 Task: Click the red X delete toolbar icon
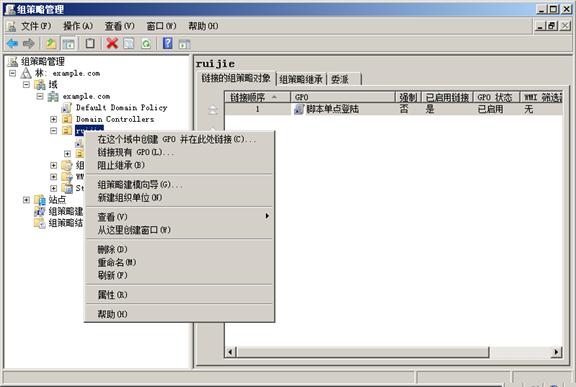pos(112,44)
